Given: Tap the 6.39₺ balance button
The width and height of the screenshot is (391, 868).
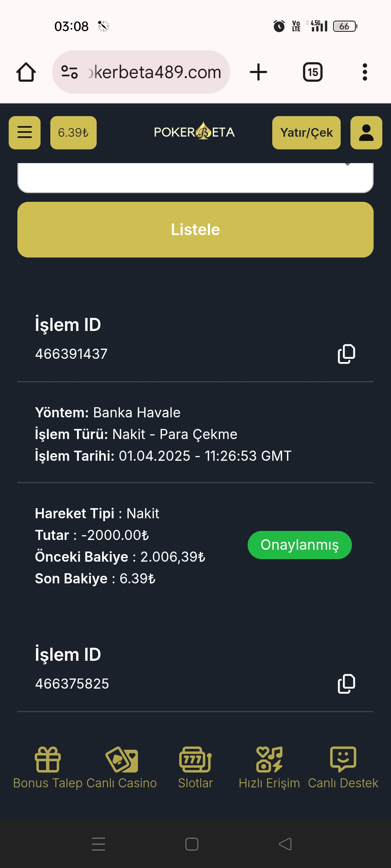Looking at the screenshot, I should click(x=73, y=132).
